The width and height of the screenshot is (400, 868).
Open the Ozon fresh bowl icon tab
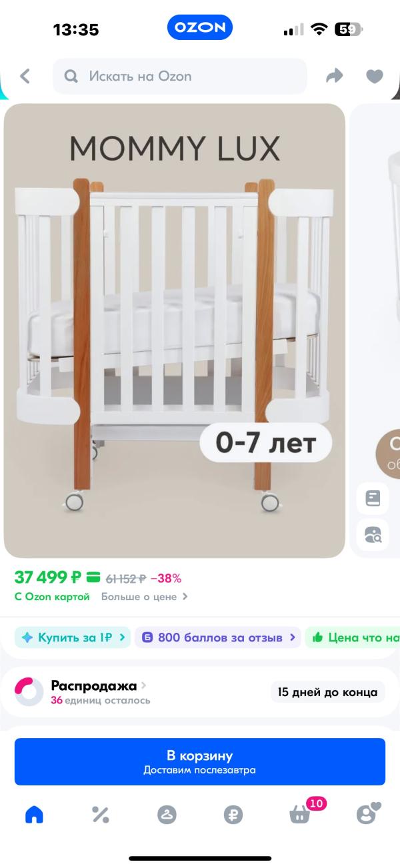pos(167,814)
